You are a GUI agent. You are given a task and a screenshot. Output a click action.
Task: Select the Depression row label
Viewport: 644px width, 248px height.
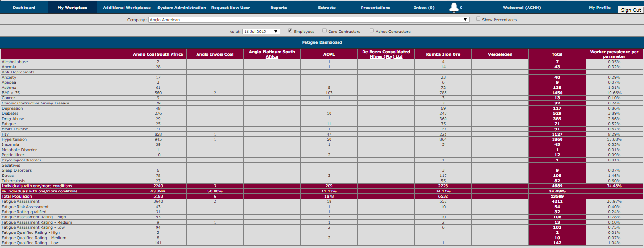(12, 108)
